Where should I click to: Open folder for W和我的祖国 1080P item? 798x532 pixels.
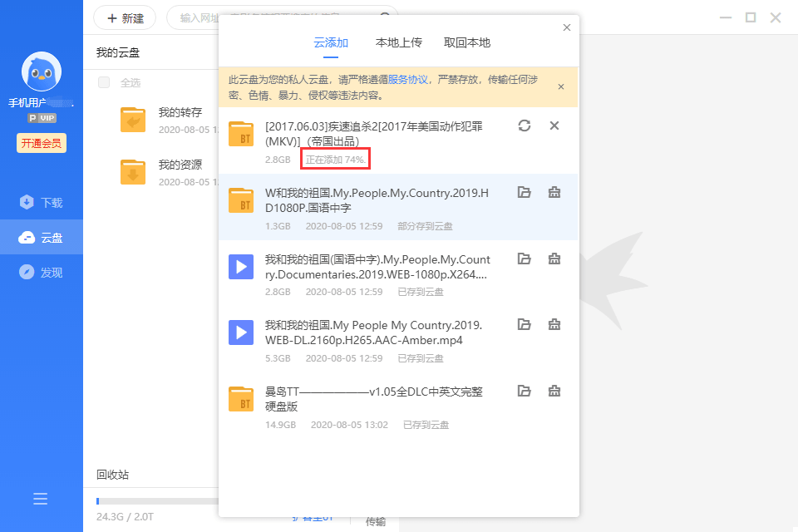(524, 192)
